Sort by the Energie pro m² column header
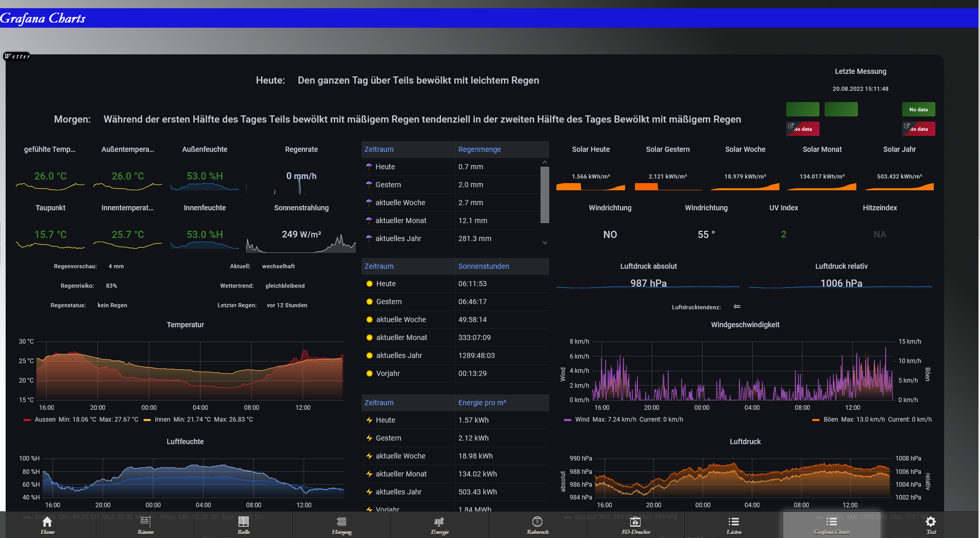 [482, 403]
